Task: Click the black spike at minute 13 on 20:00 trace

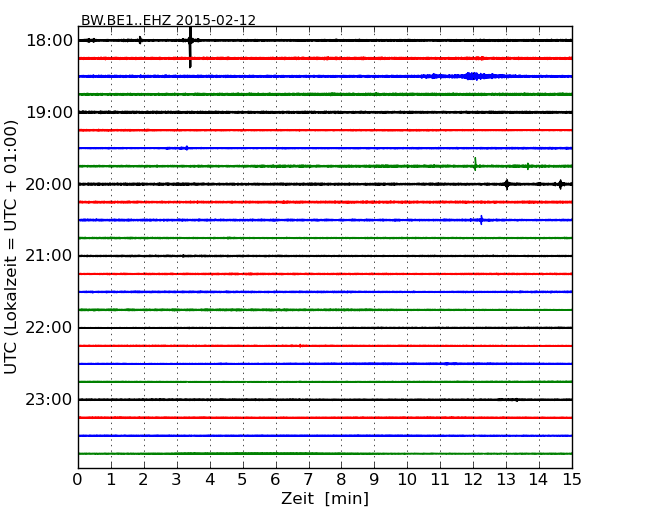Action: click(507, 184)
